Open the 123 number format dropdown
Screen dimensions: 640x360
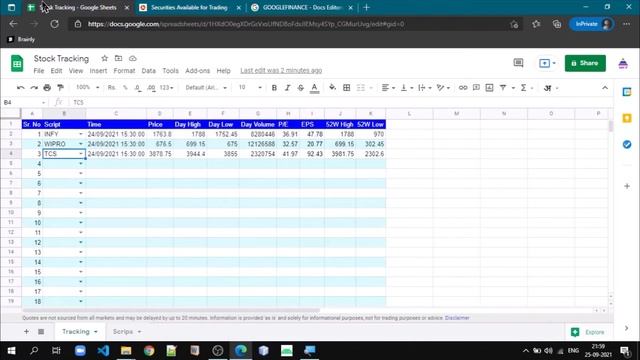click(166, 88)
